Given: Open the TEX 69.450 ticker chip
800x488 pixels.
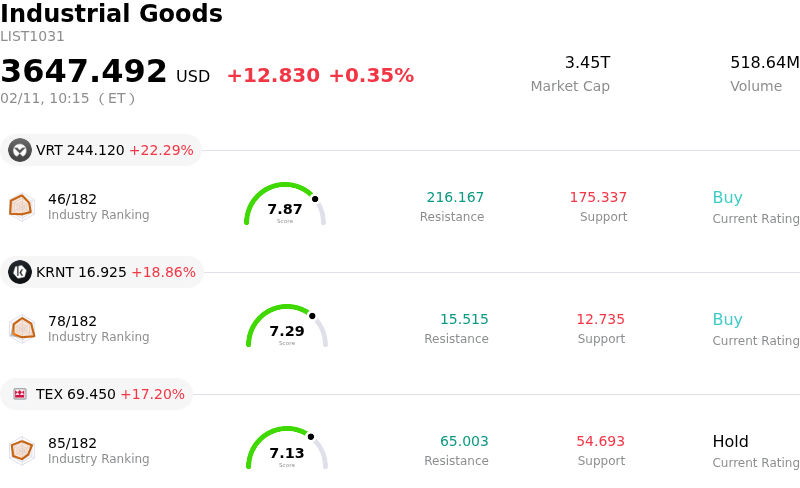Looking at the screenshot, I should [x=97, y=394].
